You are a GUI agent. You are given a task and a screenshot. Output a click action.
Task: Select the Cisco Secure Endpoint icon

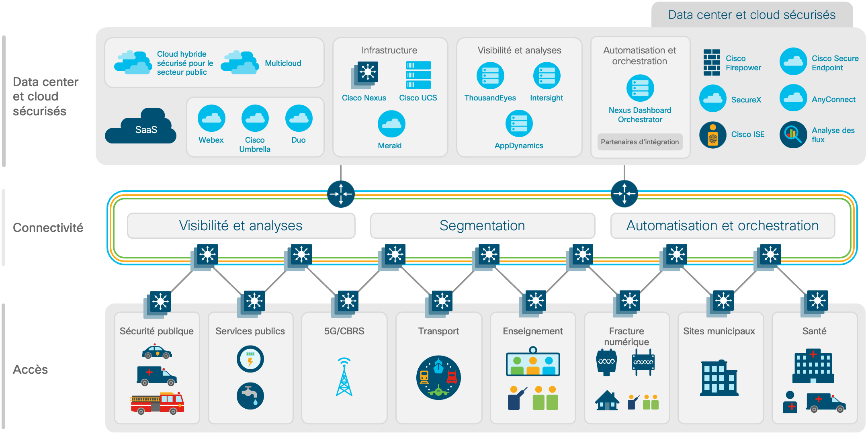[x=793, y=61]
